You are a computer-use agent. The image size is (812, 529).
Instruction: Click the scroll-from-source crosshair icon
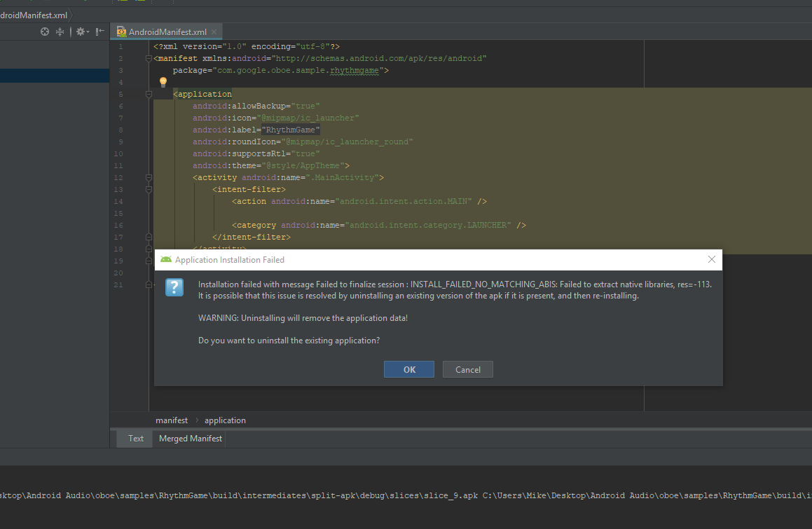click(44, 31)
